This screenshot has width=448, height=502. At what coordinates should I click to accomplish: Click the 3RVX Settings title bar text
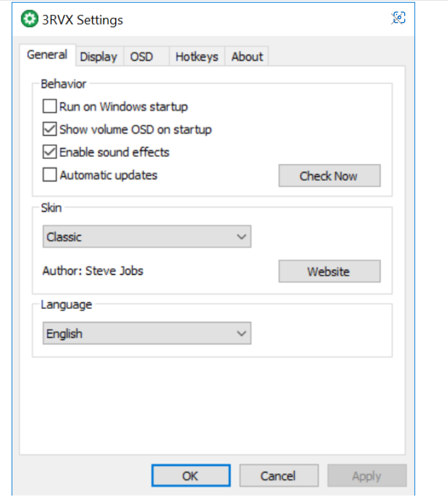pyautogui.click(x=82, y=20)
